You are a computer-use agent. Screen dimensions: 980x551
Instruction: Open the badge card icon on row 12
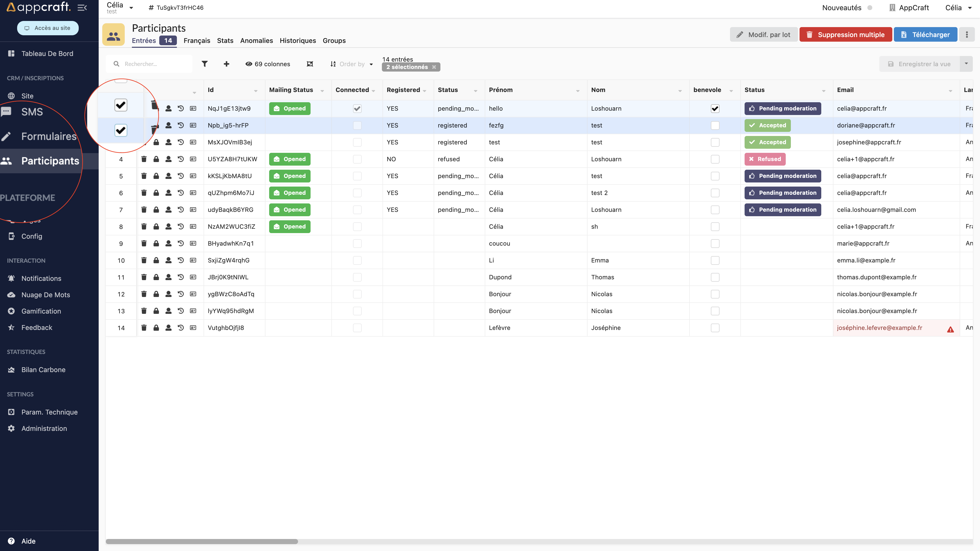coord(193,294)
